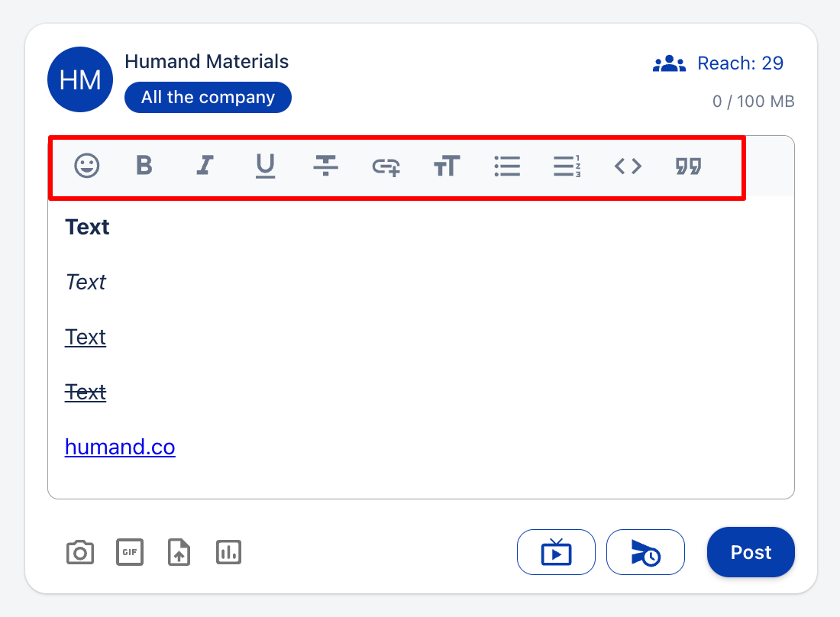Screen dimensions: 840x617
Task: Insert a numbered list
Action: [567, 166]
